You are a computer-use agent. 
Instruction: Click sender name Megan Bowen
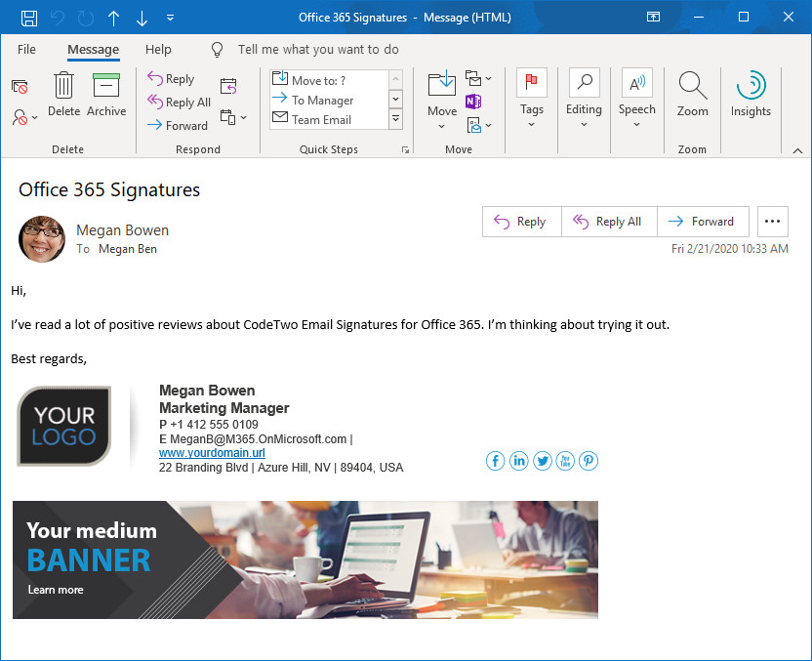pyautogui.click(x=122, y=230)
